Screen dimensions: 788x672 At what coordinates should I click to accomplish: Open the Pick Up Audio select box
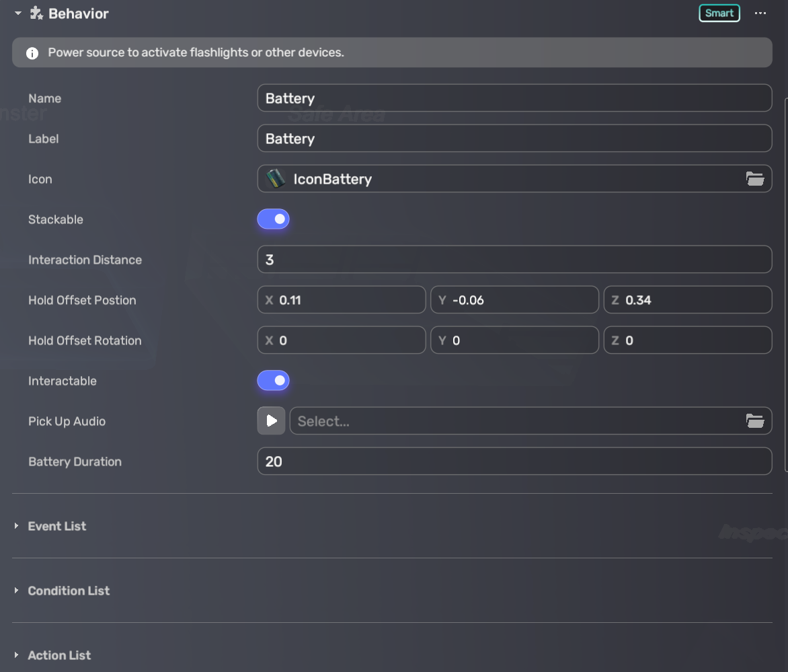tap(518, 421)
